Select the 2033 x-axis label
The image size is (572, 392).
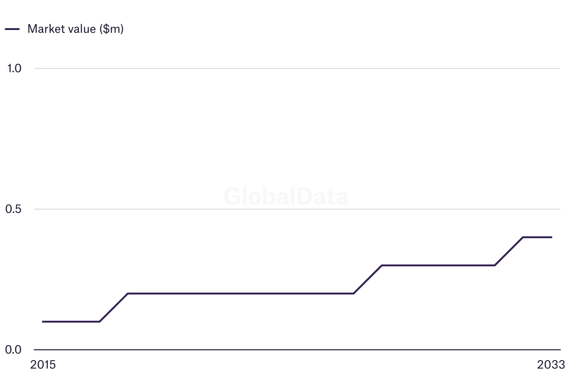551,365
